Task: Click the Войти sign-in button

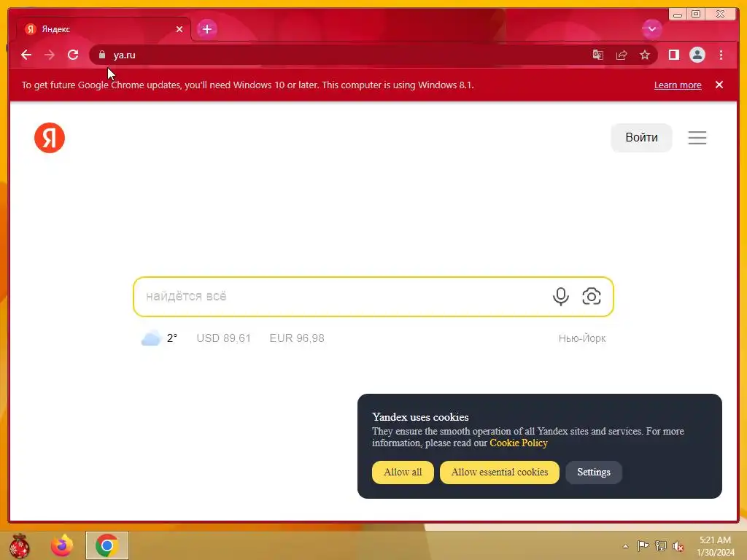Action: coord(641,138)
